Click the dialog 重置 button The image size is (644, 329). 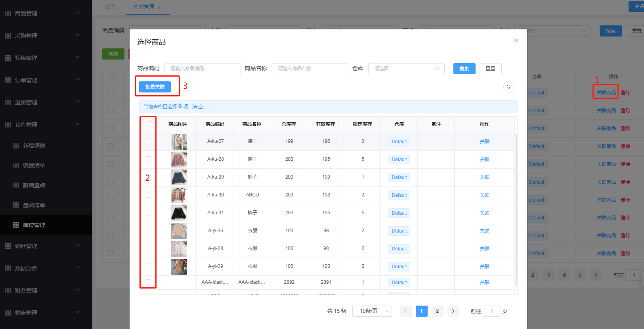click(x=490, y=69)
